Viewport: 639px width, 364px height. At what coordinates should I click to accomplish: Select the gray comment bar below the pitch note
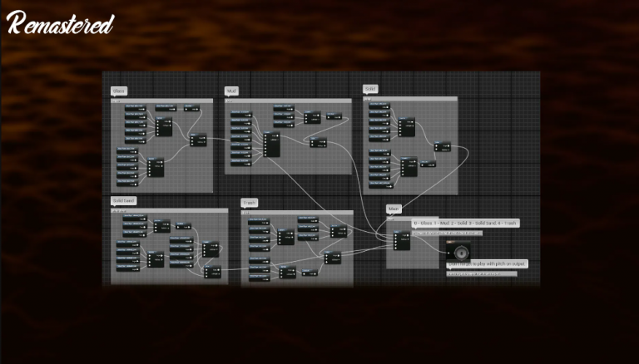(x=482, y=274)
